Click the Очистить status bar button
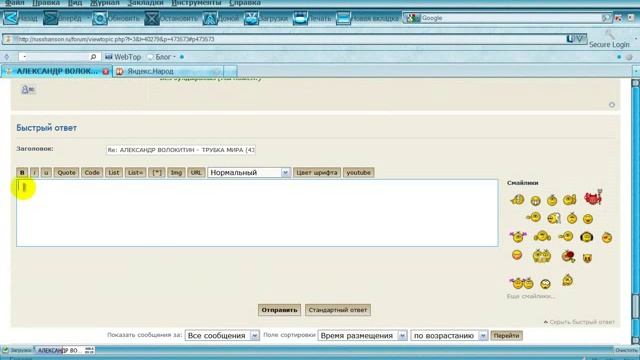The image size is (640, 360). [x=626, y=350]
